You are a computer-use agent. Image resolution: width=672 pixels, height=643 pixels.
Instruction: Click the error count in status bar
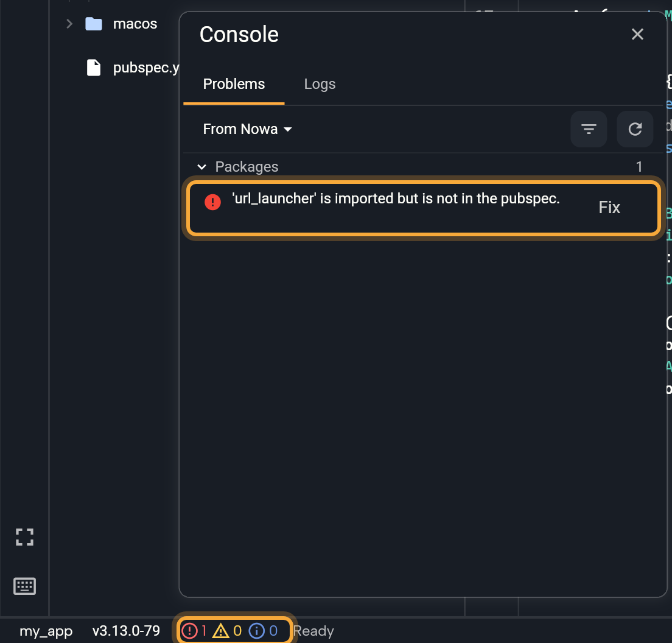point(194,631)
